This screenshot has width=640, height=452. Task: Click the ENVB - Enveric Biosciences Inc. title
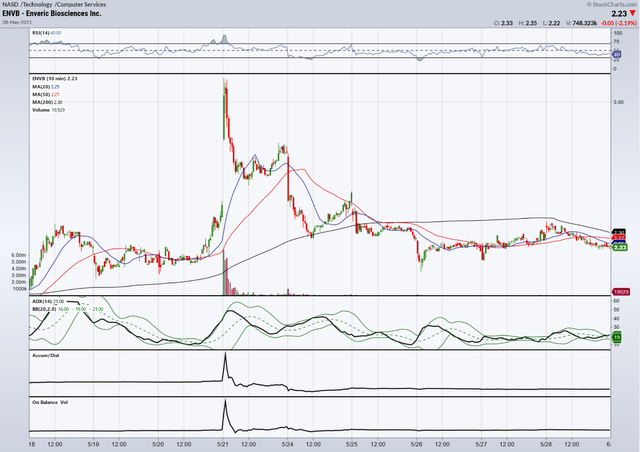(52, 13)
